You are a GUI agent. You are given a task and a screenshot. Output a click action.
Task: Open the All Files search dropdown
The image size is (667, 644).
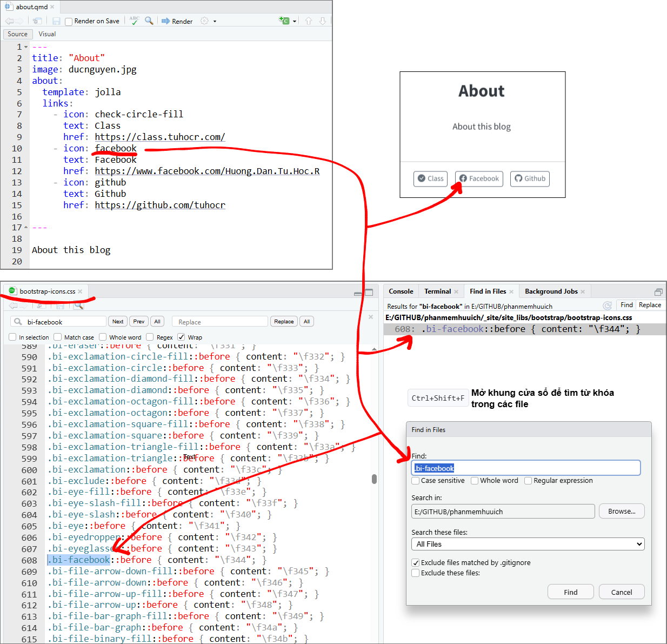[x=528, y=544]
